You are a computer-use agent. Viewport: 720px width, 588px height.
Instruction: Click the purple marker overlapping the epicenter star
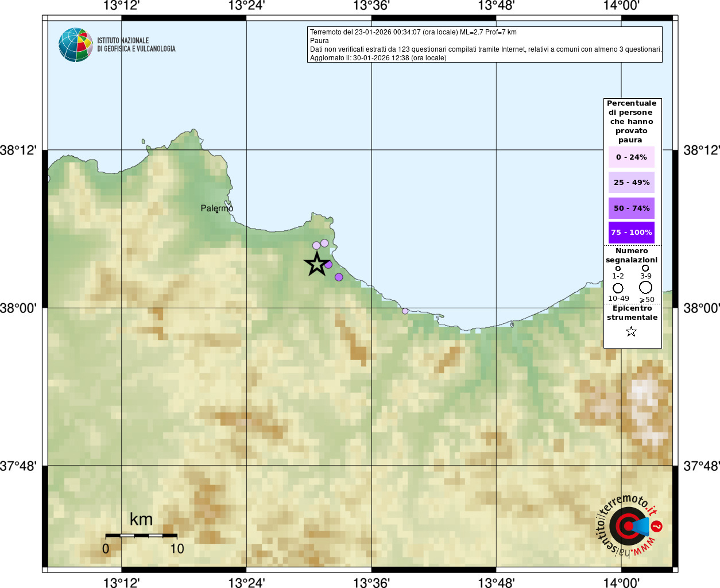click(x=328, y=265)
